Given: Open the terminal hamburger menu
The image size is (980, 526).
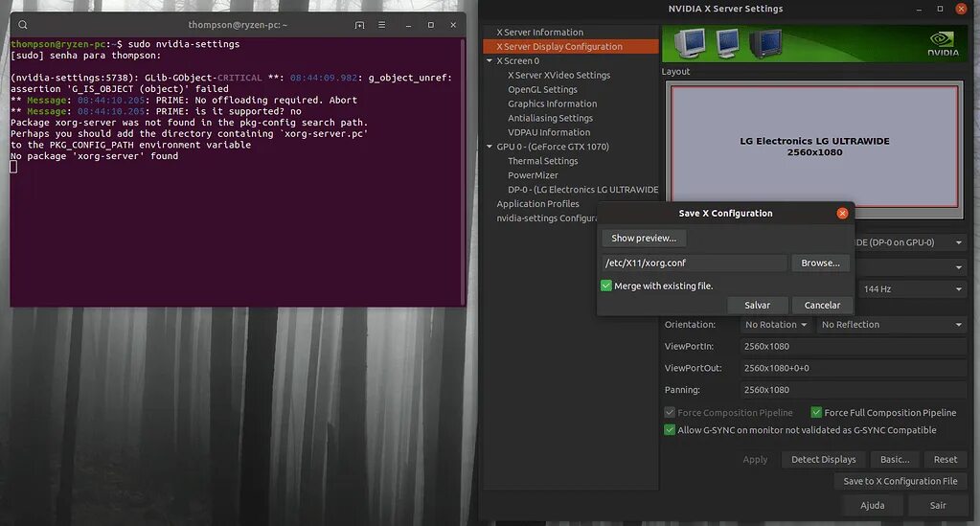Looking at the screenshot, I should (x=381, y=25).
